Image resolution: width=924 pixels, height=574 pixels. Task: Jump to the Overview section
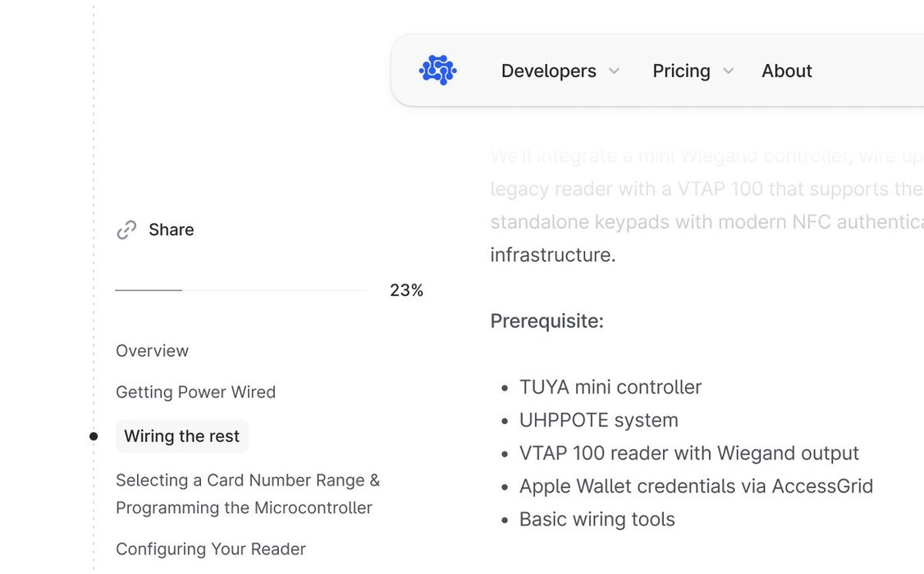[152, 351]
